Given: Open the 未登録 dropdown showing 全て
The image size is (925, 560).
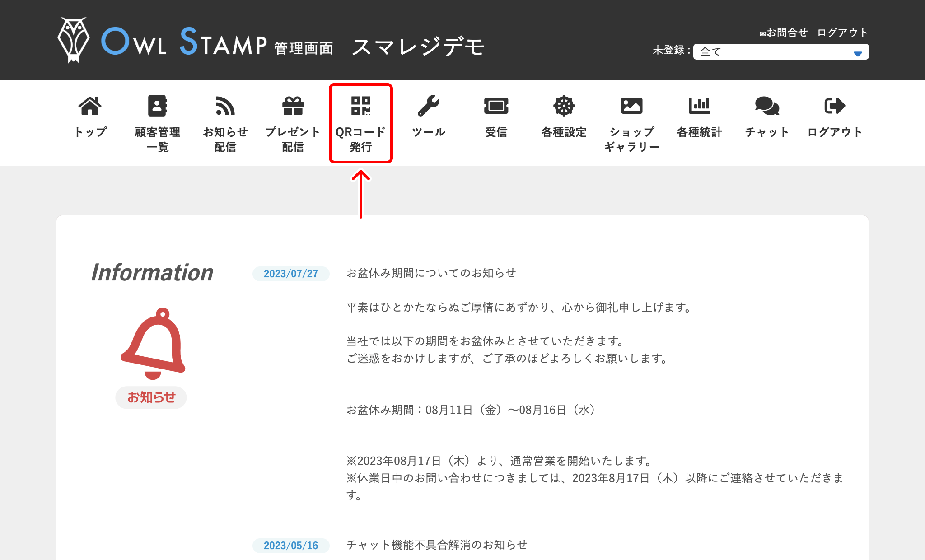Looking at the screenshot, I should [x=781, y=51].
